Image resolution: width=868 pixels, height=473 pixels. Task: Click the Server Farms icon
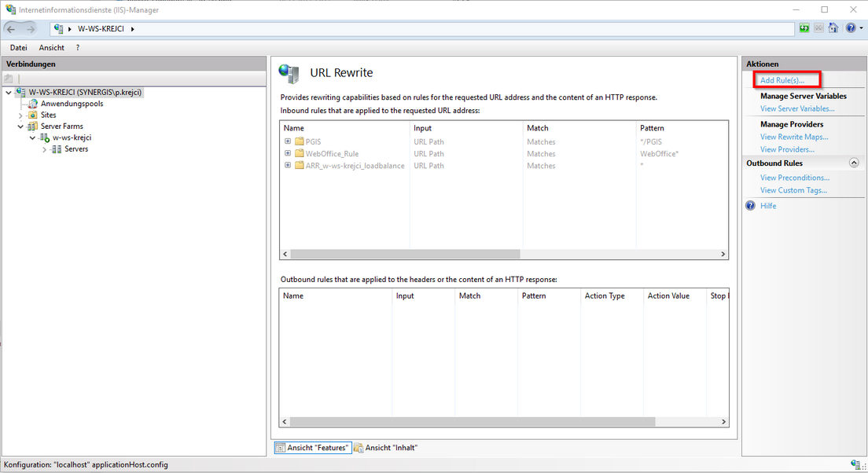coord(32,126)
